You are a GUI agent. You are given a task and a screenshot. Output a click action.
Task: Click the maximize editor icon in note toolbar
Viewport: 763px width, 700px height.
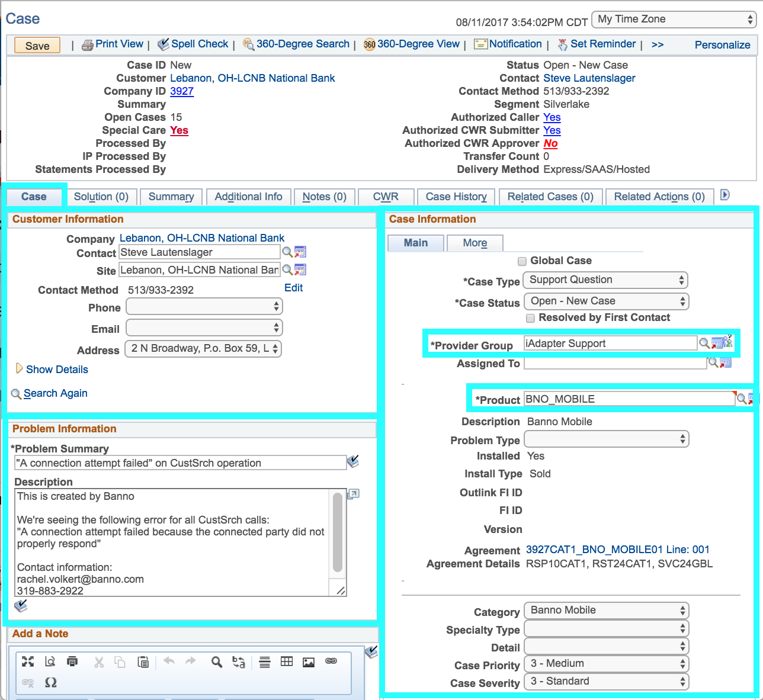(28, 662)
